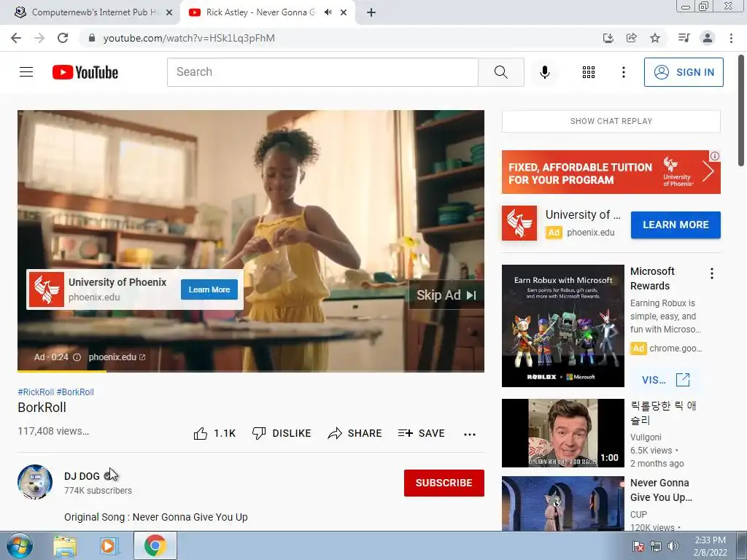
Task: Go to YouTube home via logo
Action: pos(85,72)
